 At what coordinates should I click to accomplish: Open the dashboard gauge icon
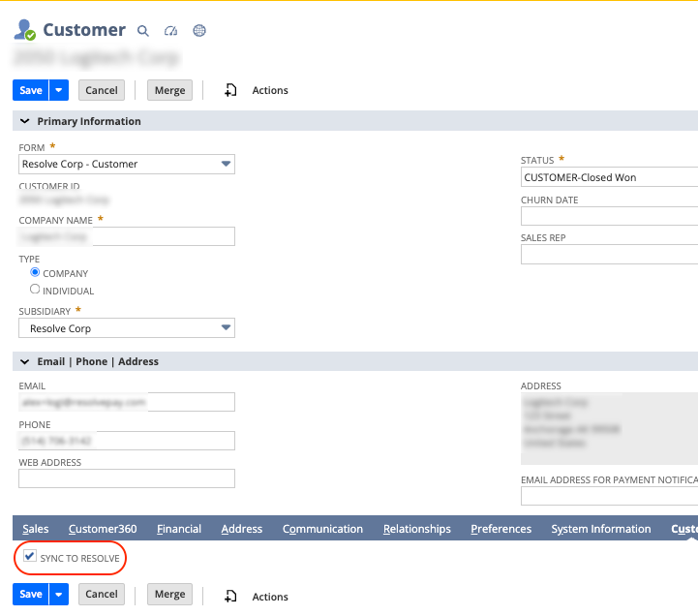171,31
